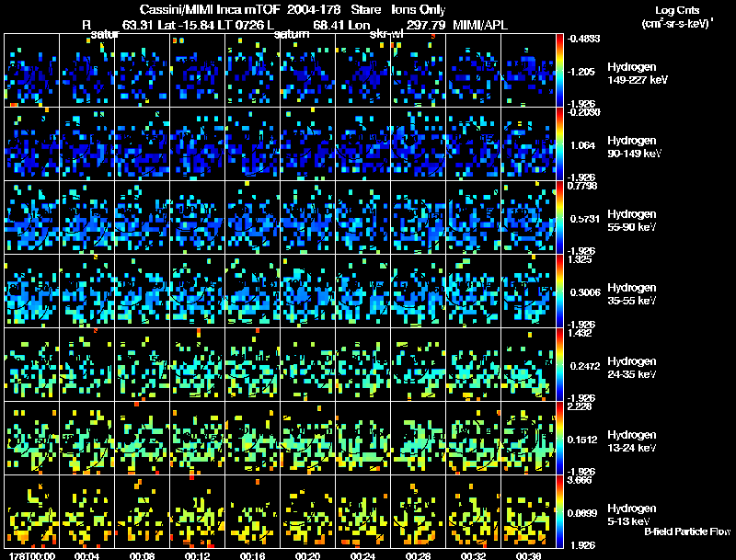Click the color bar for 35-55 keV row

click(559, 291)
